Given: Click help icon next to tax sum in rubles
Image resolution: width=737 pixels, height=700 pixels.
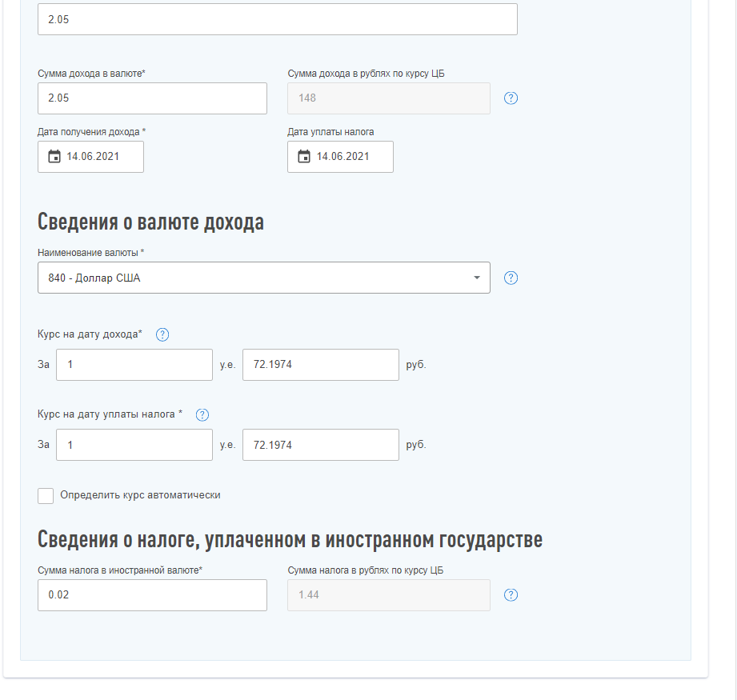Looking at the screenshot, I should tap(511, 595).
